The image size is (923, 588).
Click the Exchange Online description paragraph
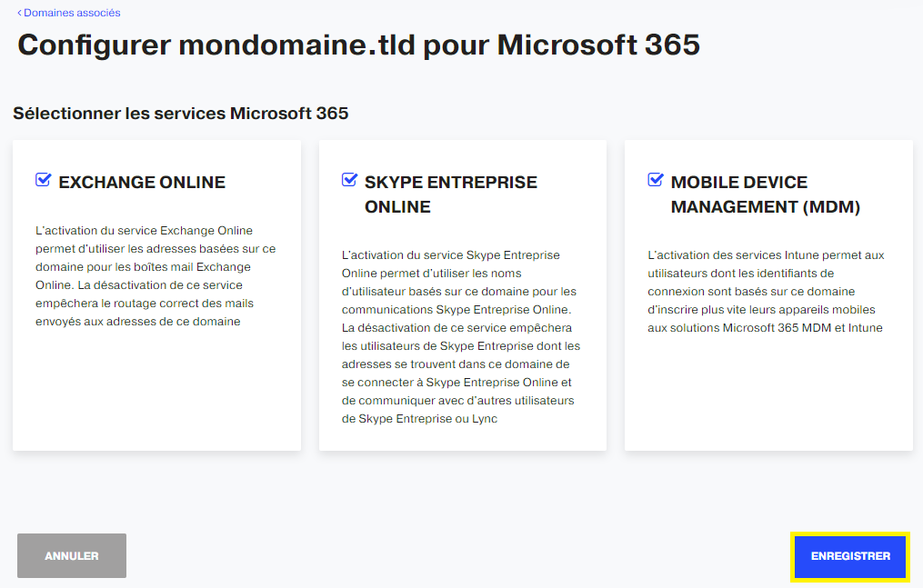[x=156, y=275]
